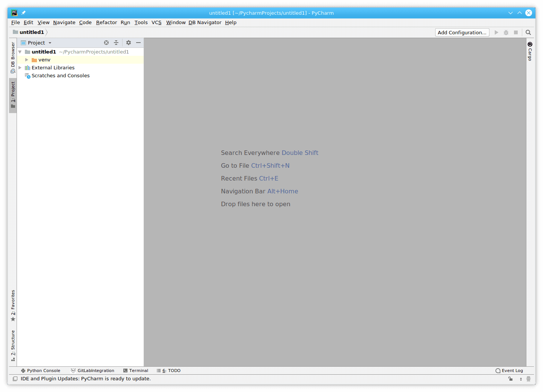Hide the Project tool window with the minus icon
Viewport: 543px width, 392px height.
138,43
